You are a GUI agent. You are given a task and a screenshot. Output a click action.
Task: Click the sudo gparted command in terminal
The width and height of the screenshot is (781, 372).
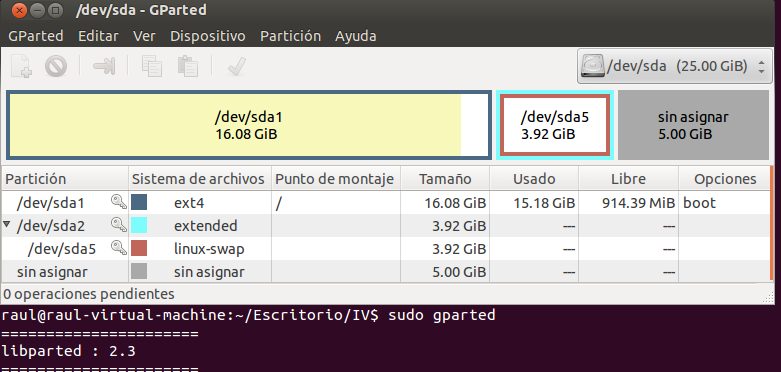[441, 315]
